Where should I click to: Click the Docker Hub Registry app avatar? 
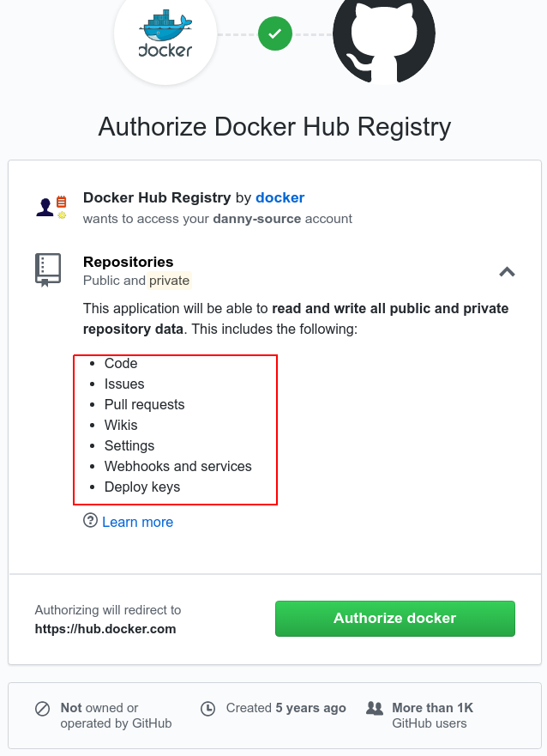[51, 207]
